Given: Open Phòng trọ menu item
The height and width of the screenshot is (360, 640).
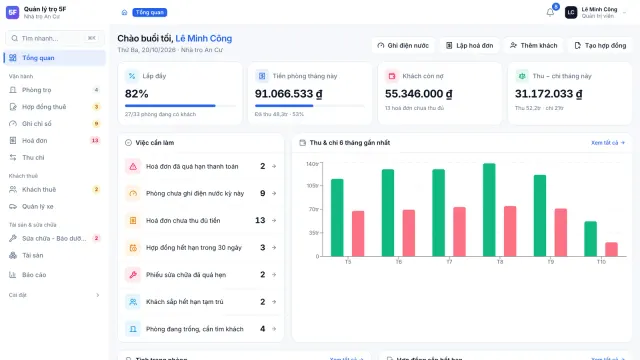Looking at the screenshot, I should tap(55, 90).
